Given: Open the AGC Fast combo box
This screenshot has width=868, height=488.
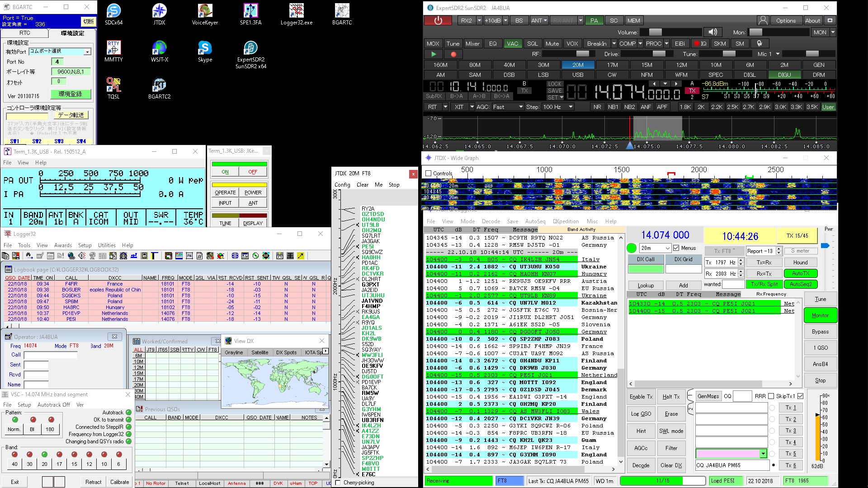Looking at the screenshot, I should click(x=507, y=107).
